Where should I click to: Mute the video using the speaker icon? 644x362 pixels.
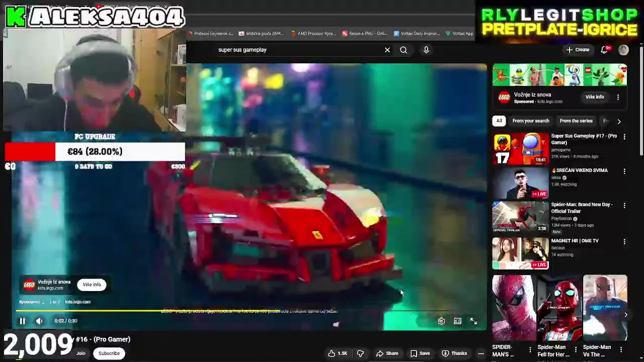(39, 321)
